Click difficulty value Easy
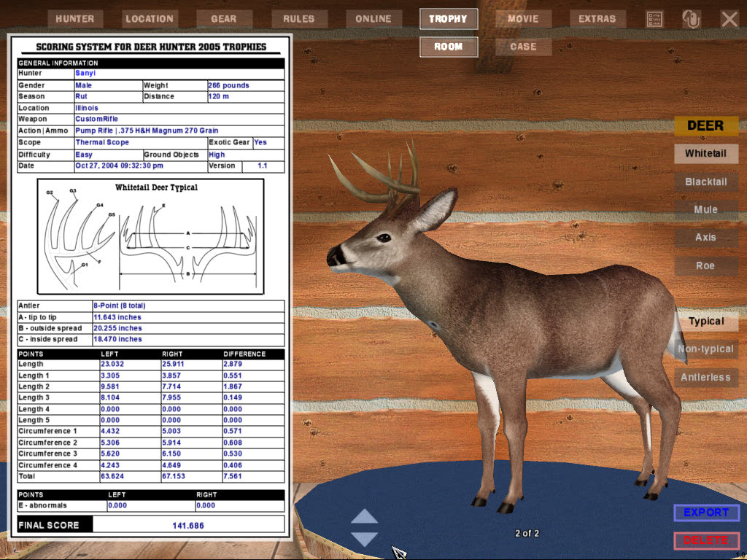Screen dimensions: 747x560 pyautogui.click(x=84, y=155)
